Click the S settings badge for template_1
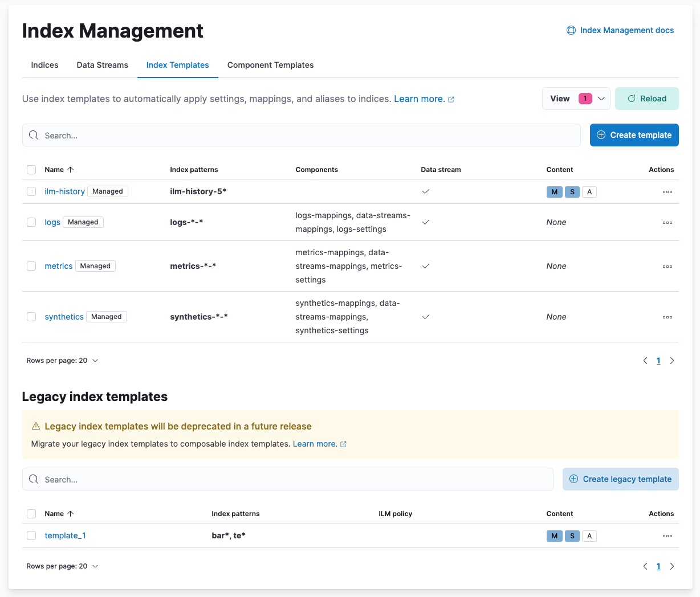The image size is (700, 597). (x=572, y=536)
